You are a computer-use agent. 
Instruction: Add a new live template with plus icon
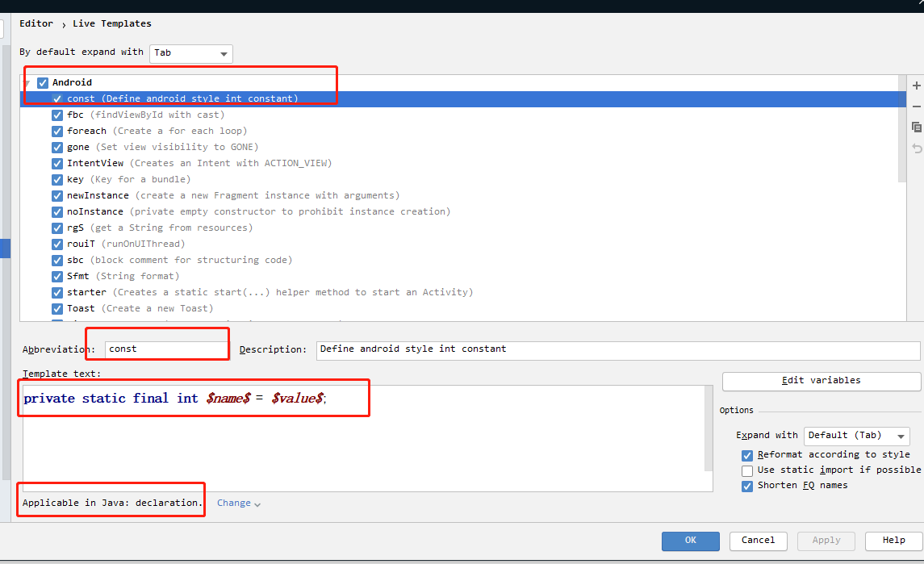point(917,86)
